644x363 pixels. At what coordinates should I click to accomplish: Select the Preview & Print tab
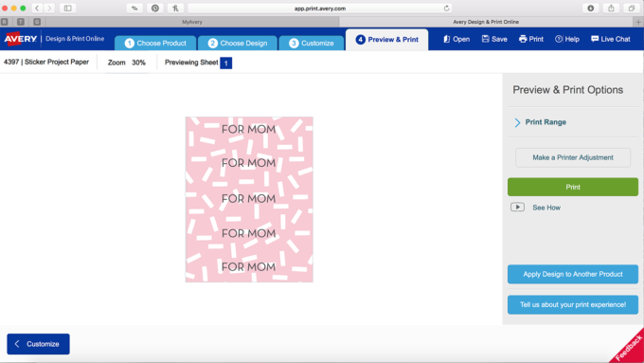pos(387,40)
